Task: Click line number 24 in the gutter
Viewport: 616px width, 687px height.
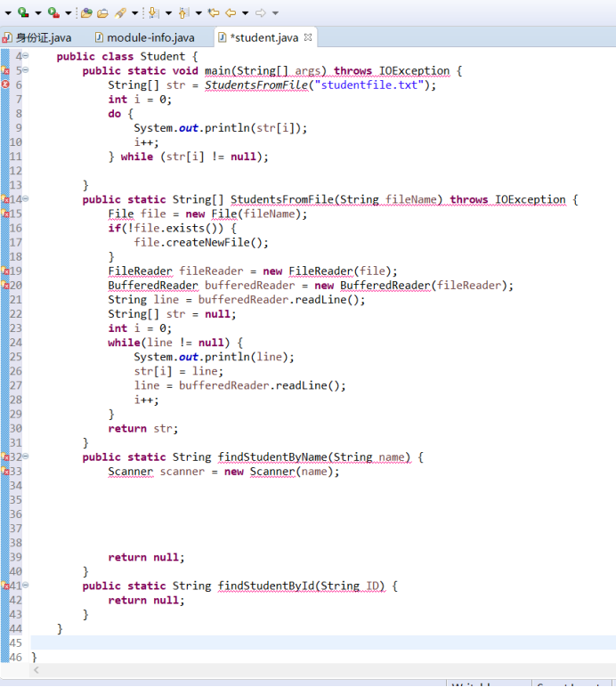Action: tap(16, 343)
